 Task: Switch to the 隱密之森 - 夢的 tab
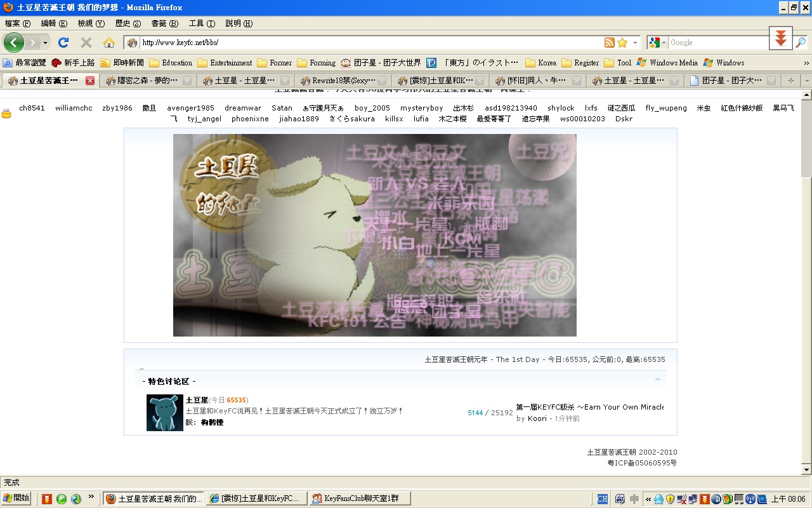point(148,81)
